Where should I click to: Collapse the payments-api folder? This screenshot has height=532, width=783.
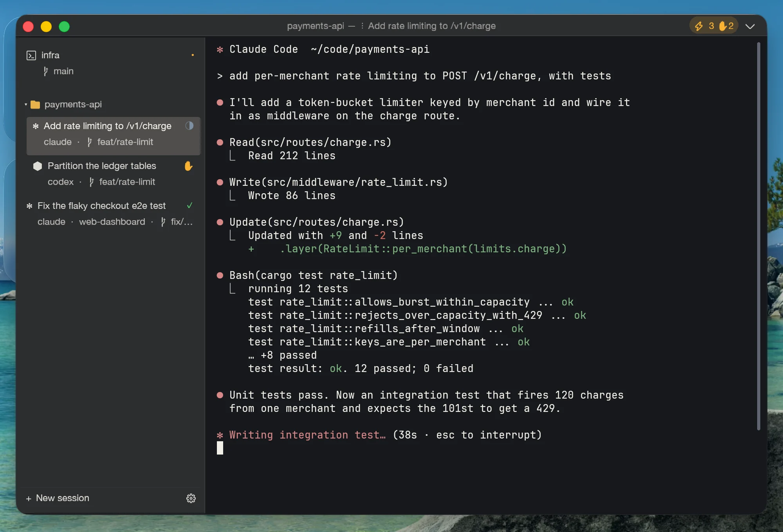tap(26, 104)
